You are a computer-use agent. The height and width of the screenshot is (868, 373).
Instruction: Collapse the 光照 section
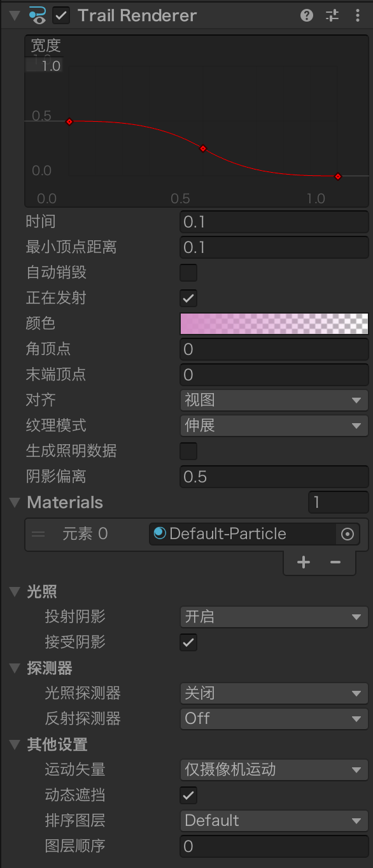pos(14,591)
